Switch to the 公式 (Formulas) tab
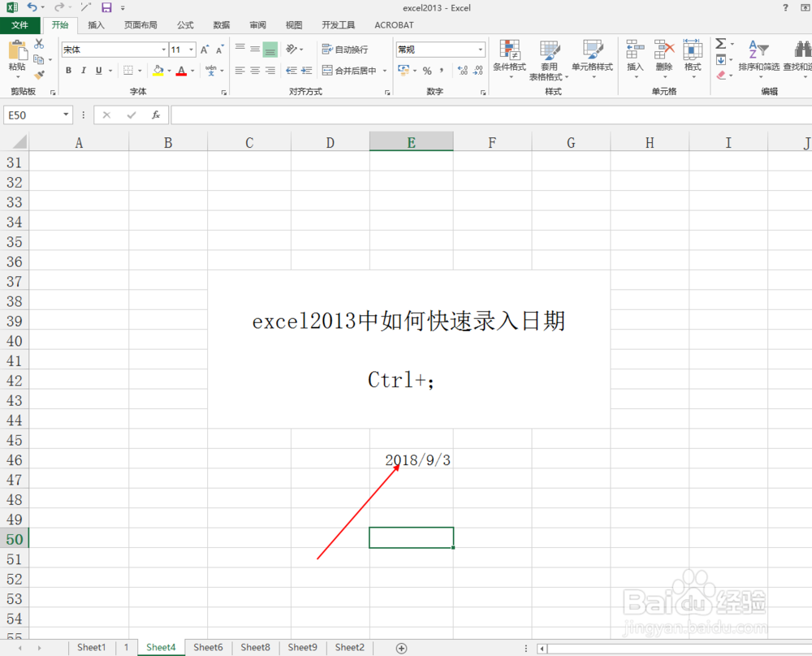812x656 pixels. 185,25
